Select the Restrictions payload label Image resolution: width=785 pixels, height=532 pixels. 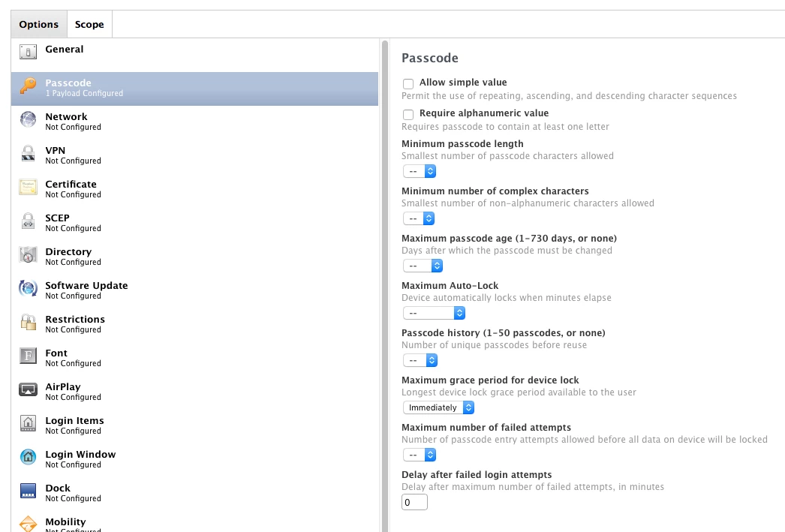(x=75, y=320)
